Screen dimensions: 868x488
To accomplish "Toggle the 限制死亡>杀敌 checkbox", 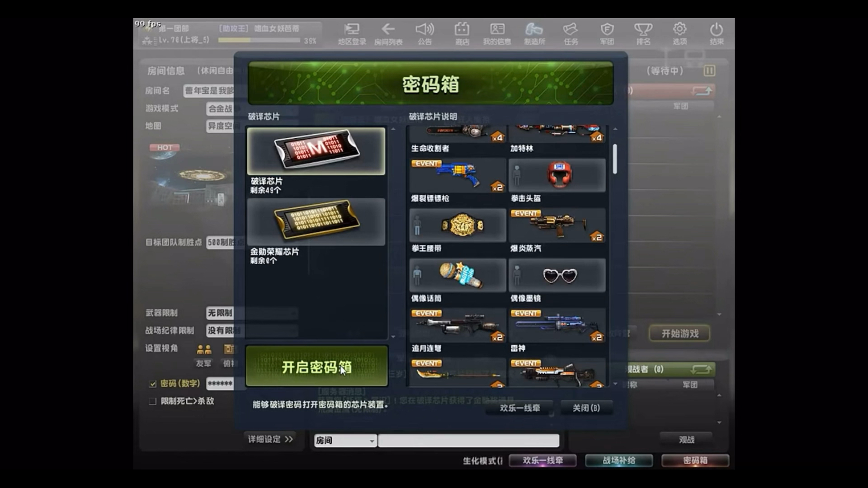I will click(x=153, y=401).
